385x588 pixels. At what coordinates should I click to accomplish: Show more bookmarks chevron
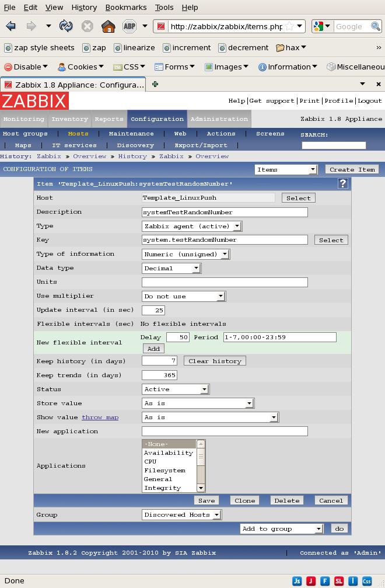[379, 48]
